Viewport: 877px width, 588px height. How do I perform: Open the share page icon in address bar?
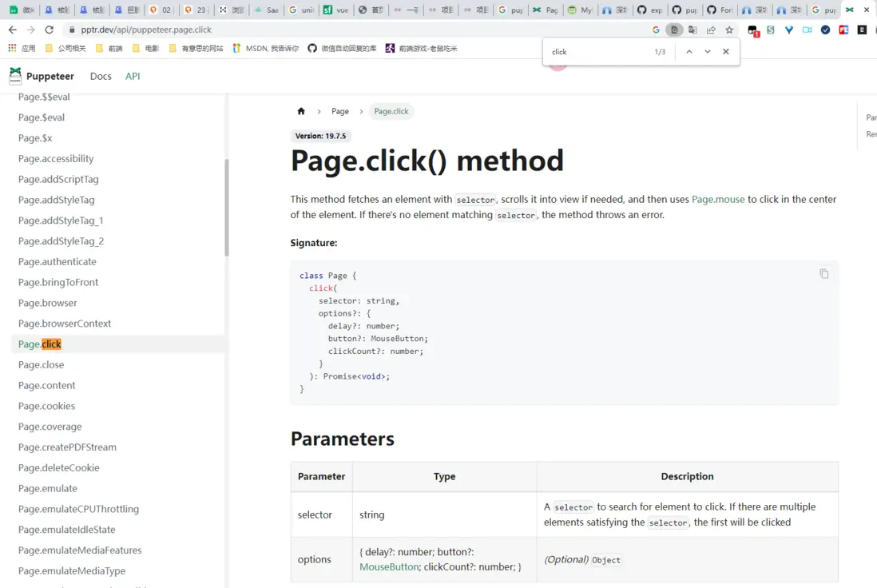coord(711,30)
